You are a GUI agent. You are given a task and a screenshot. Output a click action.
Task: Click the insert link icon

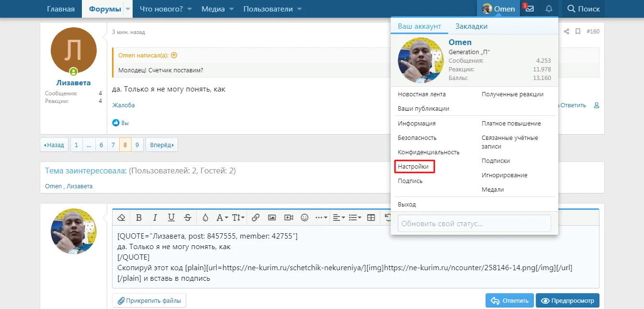click(x=256, y=217)
